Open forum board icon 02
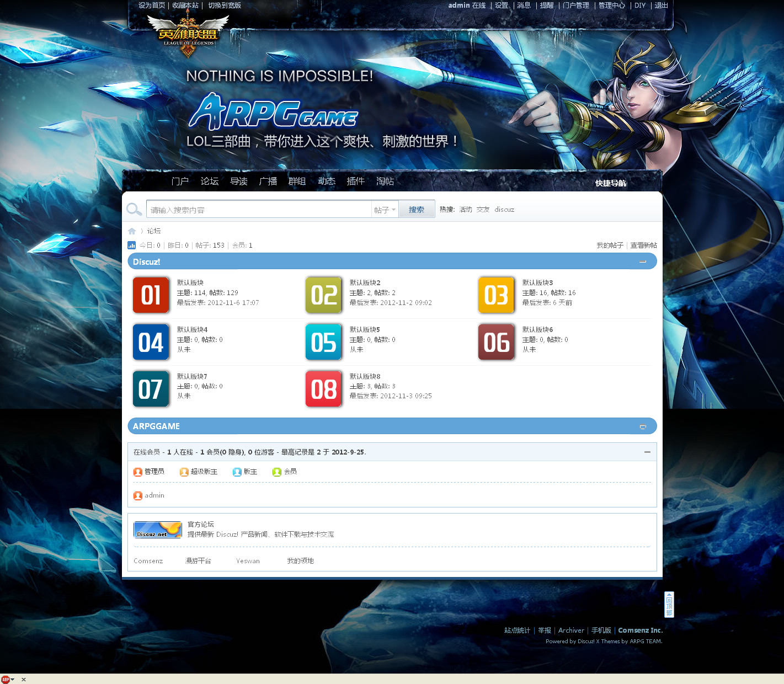Screen dimensions: 784x684 [324, 295]
